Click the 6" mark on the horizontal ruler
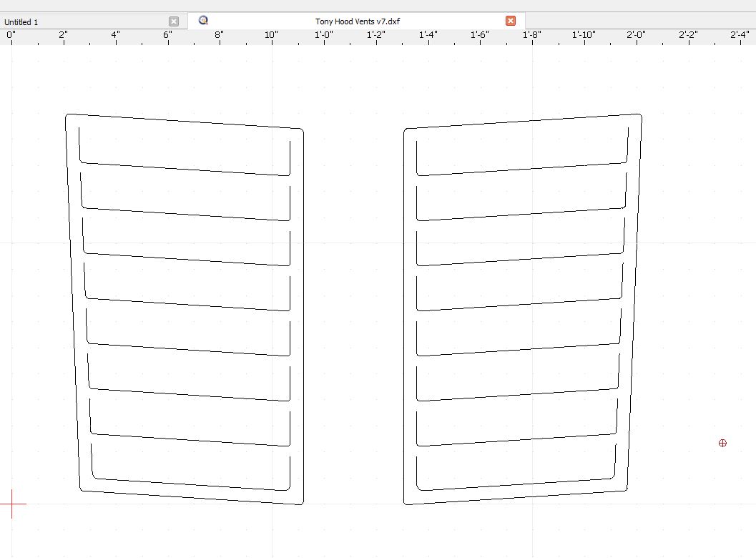Screen dimensions: 756x558 (167, 36)
